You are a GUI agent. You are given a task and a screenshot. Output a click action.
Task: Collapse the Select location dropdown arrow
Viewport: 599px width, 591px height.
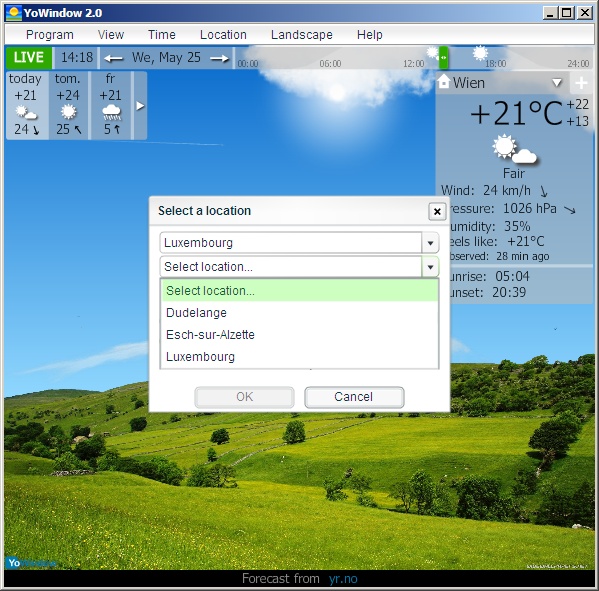tap(430, 267)
